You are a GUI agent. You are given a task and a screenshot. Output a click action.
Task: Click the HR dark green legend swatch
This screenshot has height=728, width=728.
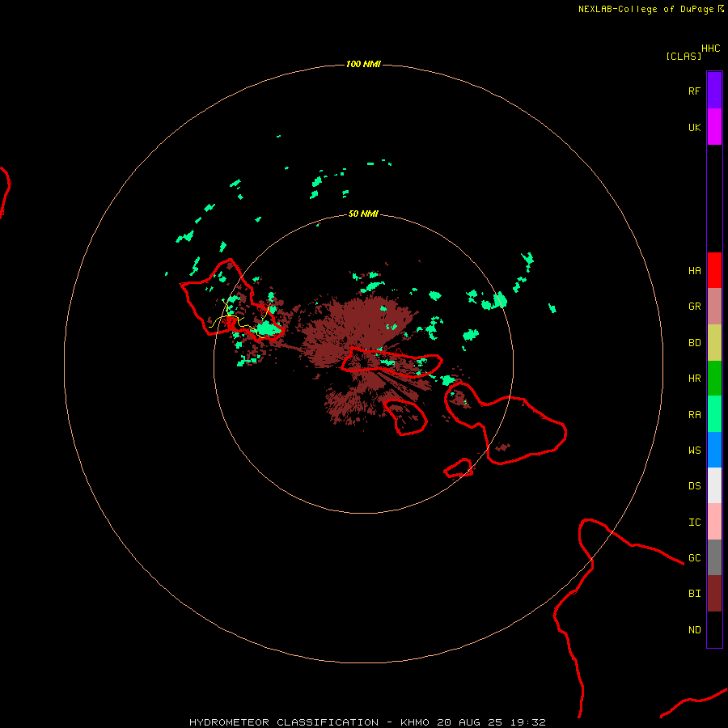(714, 379)
